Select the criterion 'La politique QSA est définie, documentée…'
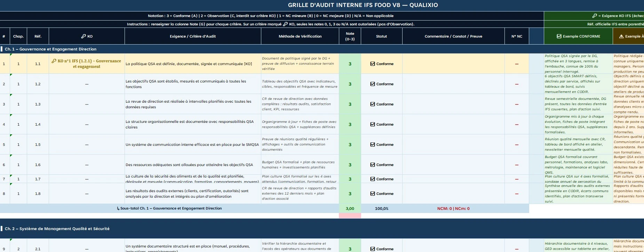644x252 pixels. [193, 64]
